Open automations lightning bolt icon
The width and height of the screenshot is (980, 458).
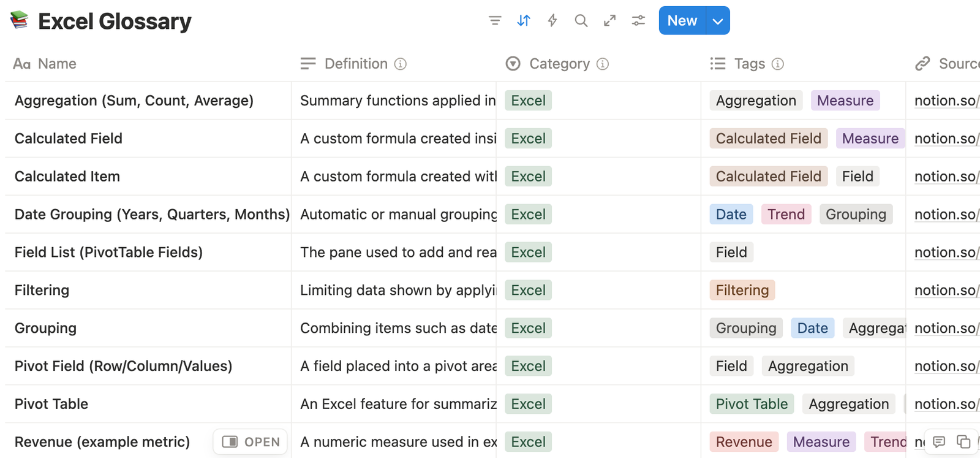coord(552,21)
